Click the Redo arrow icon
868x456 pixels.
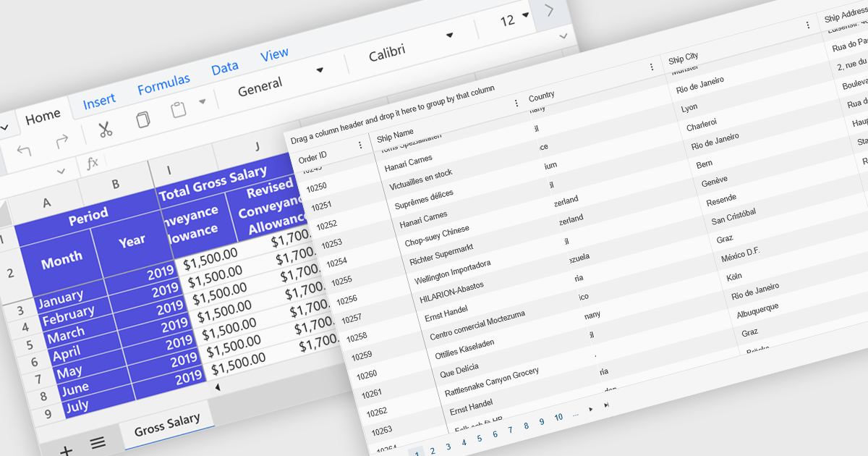point(62,140)
